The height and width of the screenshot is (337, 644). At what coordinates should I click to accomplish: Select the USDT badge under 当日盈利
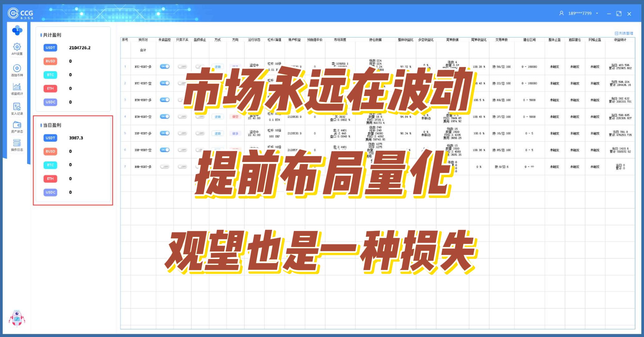pyautogui.click(x=50, y=138)
